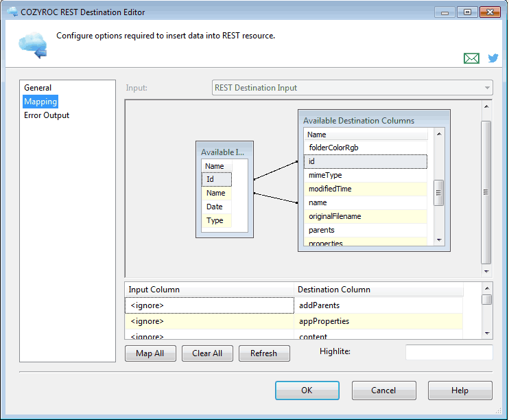Viewport: 509px width, 420px height.
Task: Select folderColorRgb destination column
Action: [366, 148]
